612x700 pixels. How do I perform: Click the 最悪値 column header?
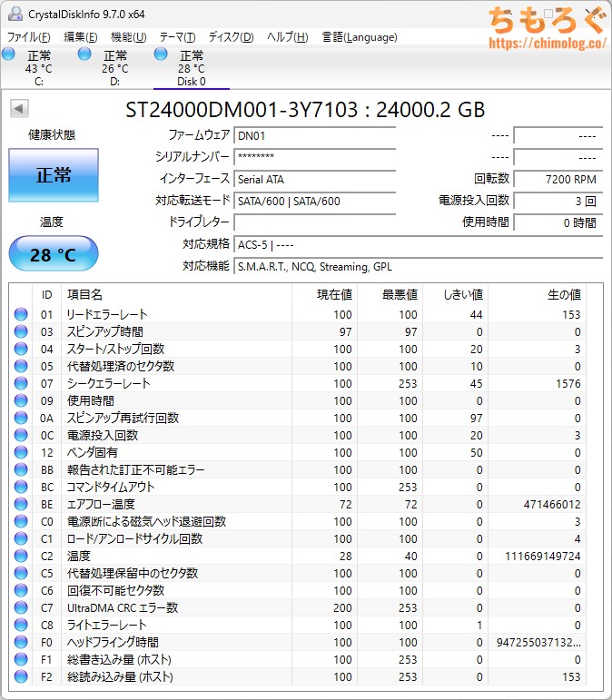pos(390,295)
